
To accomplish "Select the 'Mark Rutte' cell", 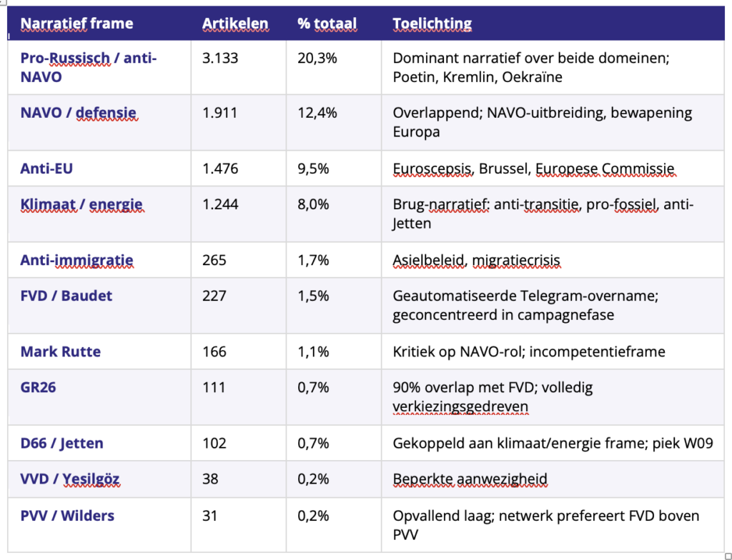I will point(61,351).
